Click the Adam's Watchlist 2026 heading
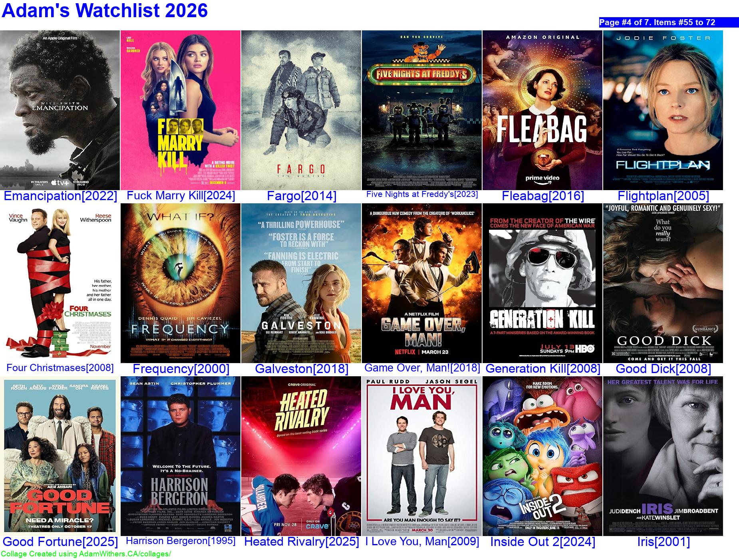 [x=105, y=11]
